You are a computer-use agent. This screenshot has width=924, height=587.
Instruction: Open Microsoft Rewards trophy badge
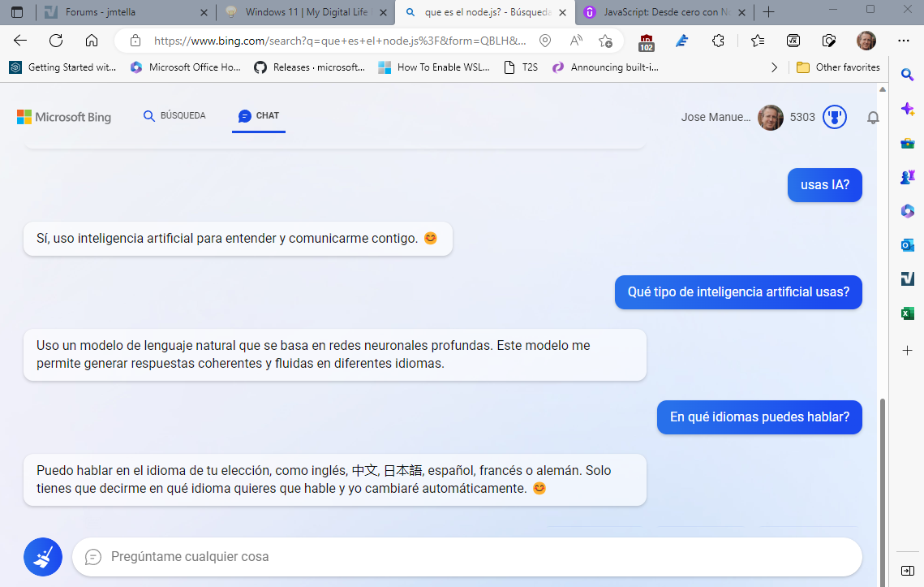[835, 117]
